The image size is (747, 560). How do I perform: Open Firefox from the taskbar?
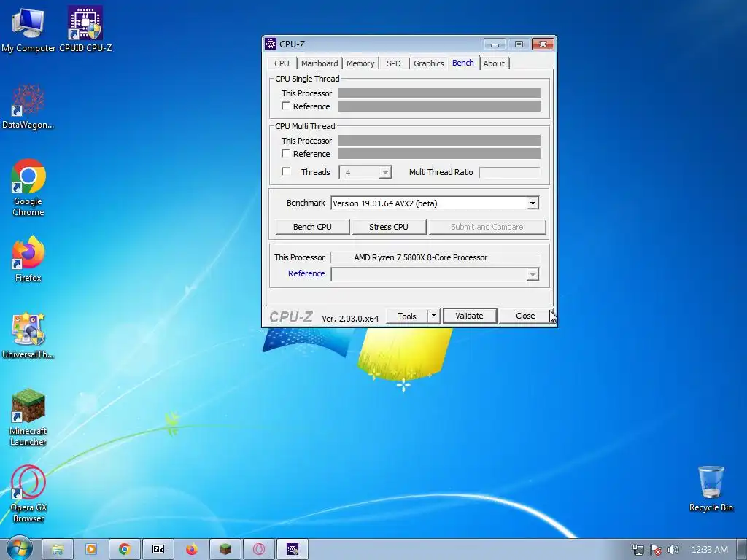click(192, 550)
